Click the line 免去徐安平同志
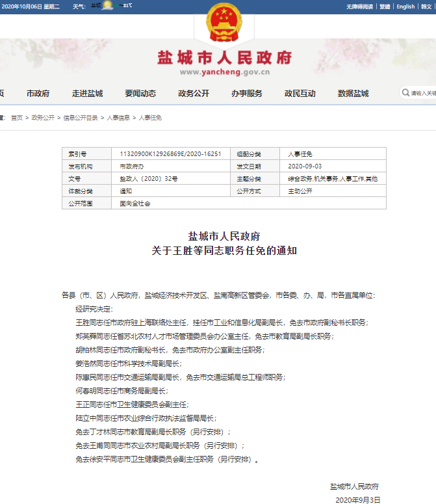 point(167,459)
